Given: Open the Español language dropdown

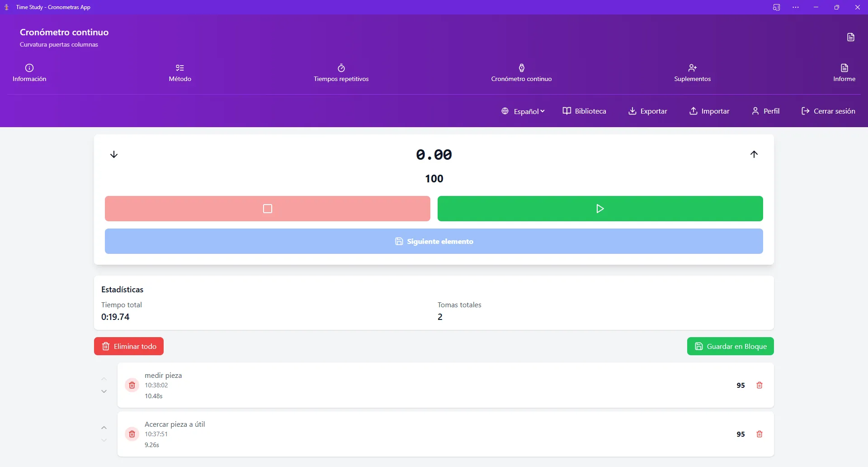Looking at the screenshot, I should (x=523, y=111).
